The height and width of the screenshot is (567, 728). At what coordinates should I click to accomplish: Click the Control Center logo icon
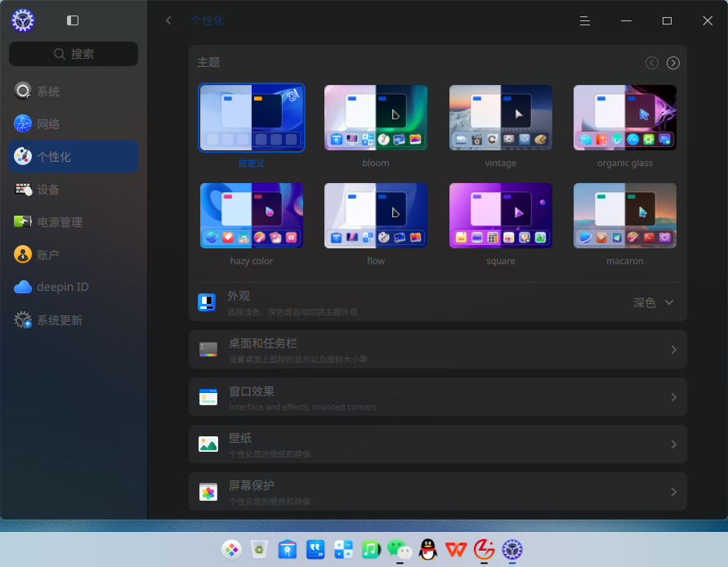[23, 20]
